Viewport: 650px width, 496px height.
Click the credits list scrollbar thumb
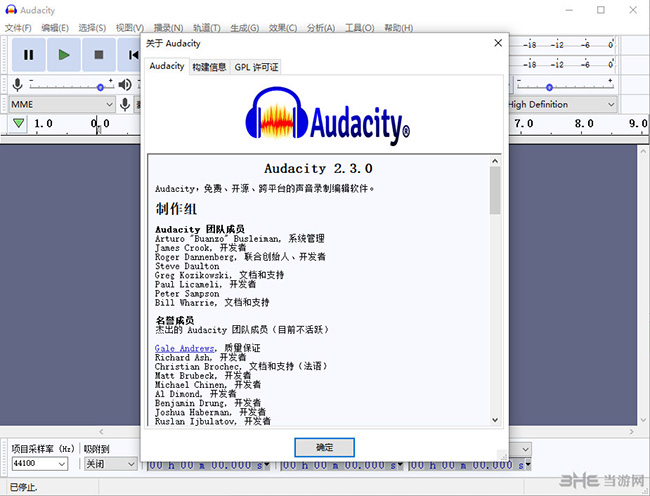point(495,190)
